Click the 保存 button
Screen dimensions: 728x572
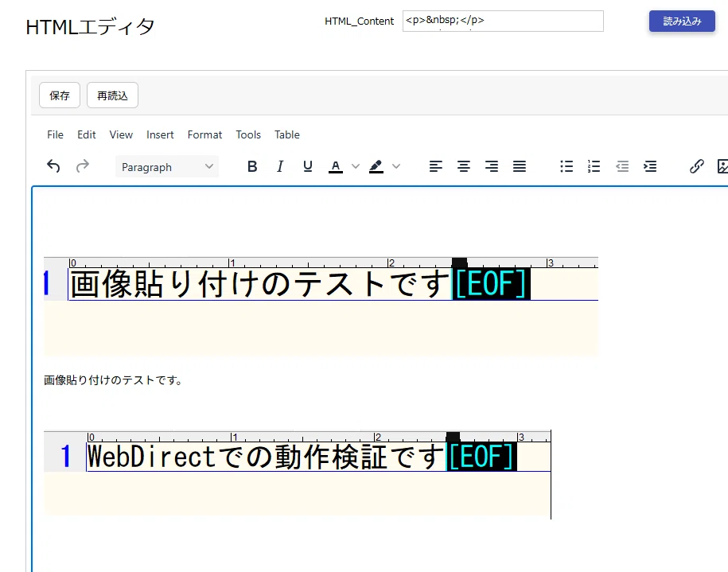point(60,95)
